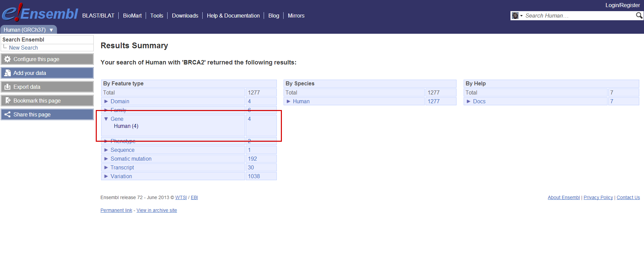Expand the Domain feature row

point(106,101)
